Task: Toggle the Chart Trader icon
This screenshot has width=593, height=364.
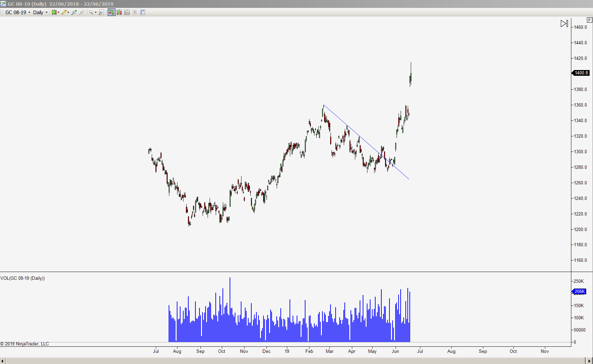Action: point(111,13)
